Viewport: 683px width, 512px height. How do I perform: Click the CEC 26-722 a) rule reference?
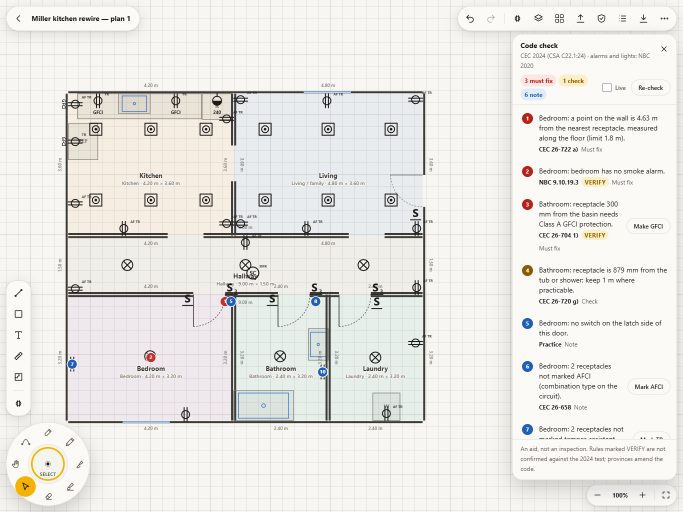558,149
